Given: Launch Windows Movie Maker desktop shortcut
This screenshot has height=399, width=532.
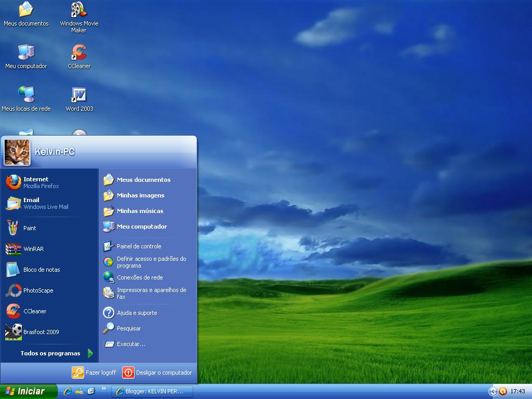Looking at the screenshot, I should (79, 17).
